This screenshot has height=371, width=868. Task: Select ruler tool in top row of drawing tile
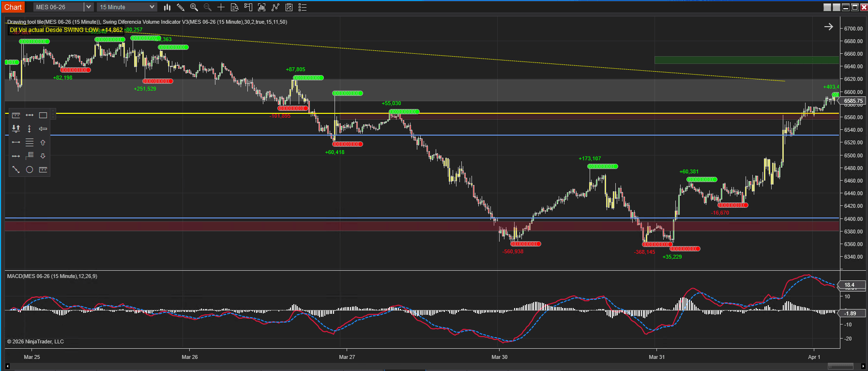(16, 115)
